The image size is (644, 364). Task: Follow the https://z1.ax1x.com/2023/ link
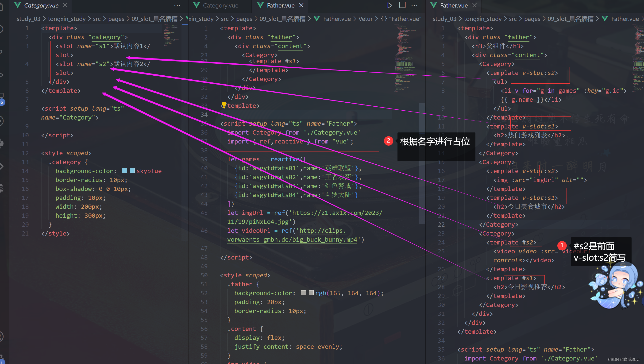pyautogui.click(x=337, y=213)
